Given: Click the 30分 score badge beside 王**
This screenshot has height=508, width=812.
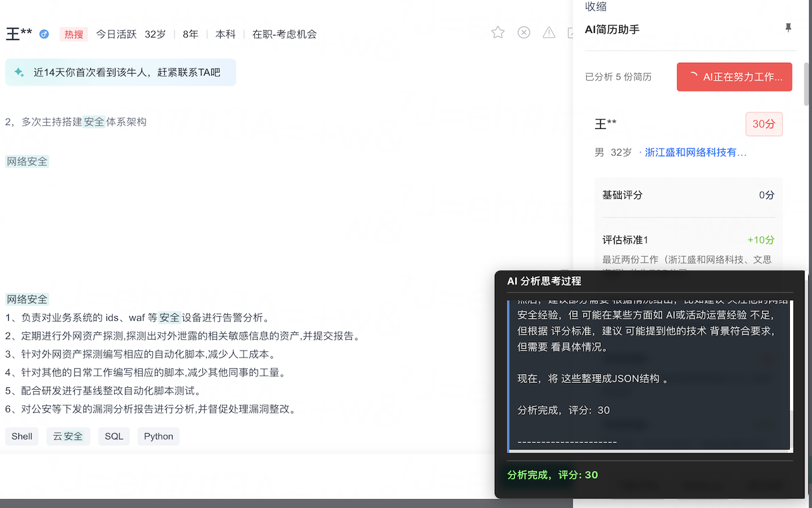Looking at the screenshot, I should (764, 124).
